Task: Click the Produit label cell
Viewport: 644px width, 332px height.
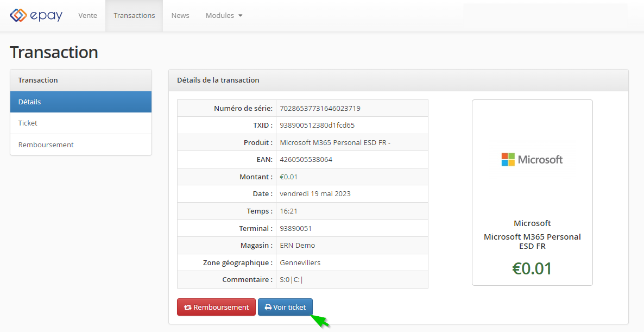Action: (227, 142)
